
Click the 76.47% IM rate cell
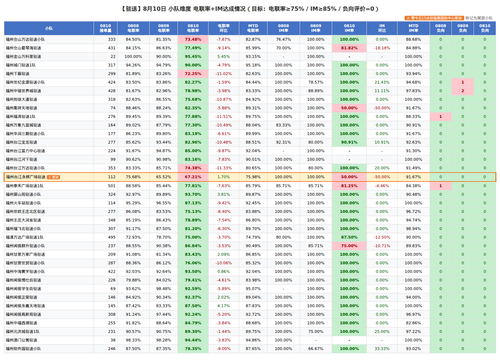click(283, 39)
